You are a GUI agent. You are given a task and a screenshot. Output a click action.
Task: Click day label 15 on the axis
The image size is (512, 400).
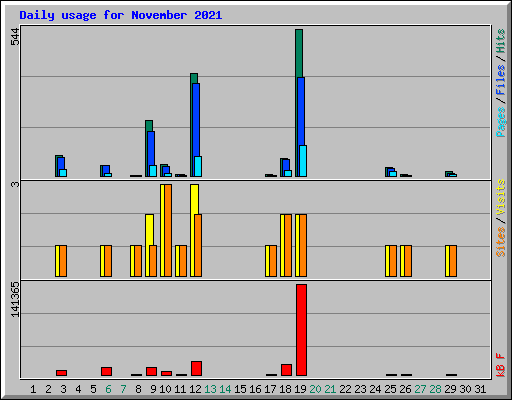click(x=240, y=389)
